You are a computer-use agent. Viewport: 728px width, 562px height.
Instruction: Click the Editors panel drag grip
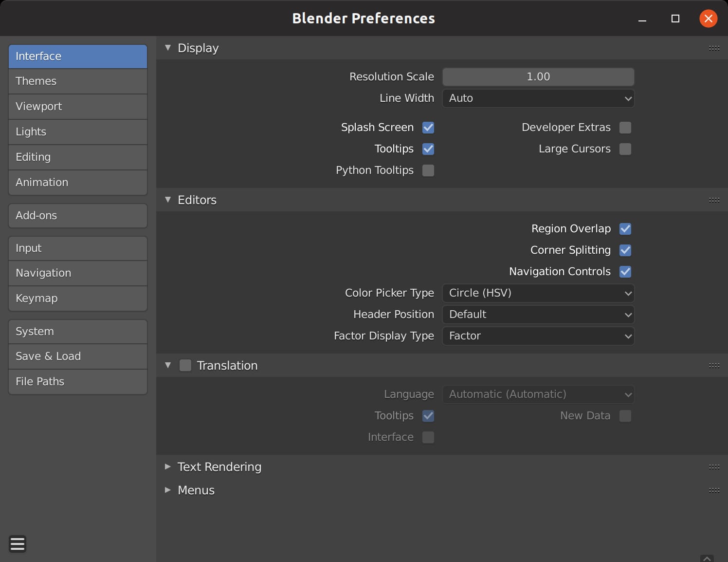pyautogui.click(x=714, y=200)
